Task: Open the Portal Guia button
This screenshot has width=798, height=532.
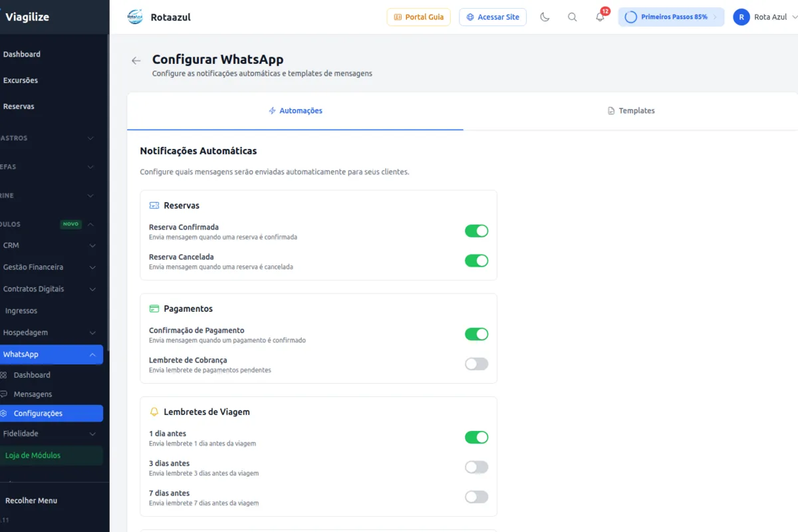Action: 419,17
